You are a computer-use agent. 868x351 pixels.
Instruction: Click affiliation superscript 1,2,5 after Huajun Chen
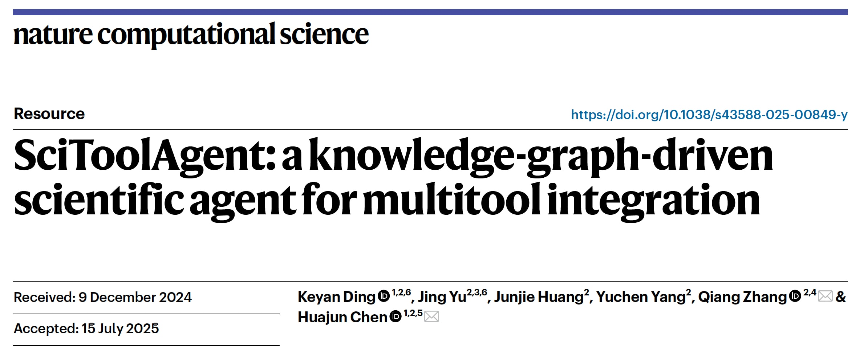click(x=413, y=313)
